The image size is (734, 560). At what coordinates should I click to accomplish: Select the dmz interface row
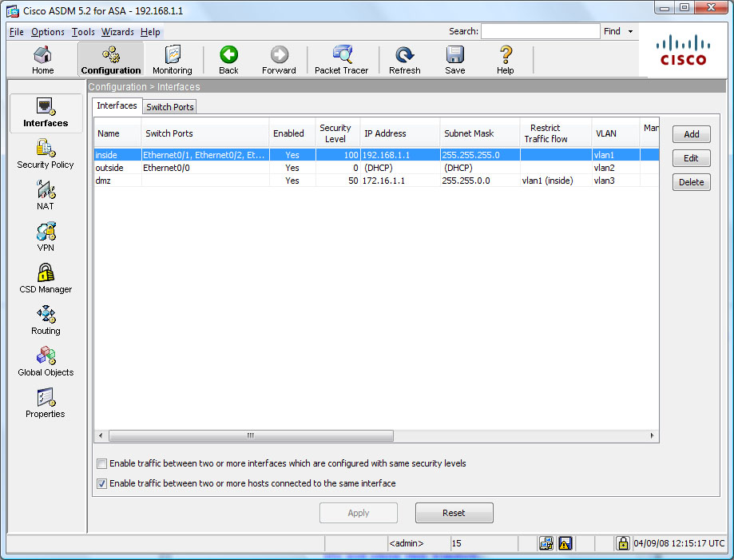point(376,181)
